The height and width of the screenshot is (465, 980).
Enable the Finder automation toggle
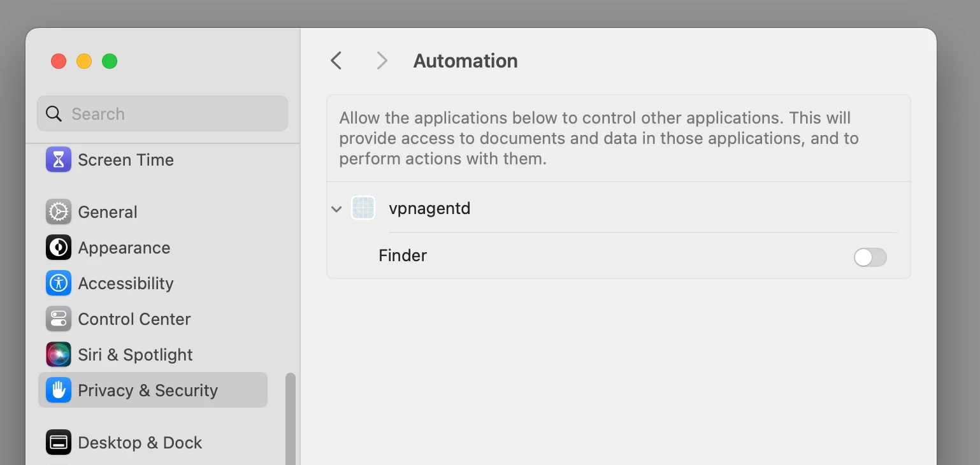point(870,257)
